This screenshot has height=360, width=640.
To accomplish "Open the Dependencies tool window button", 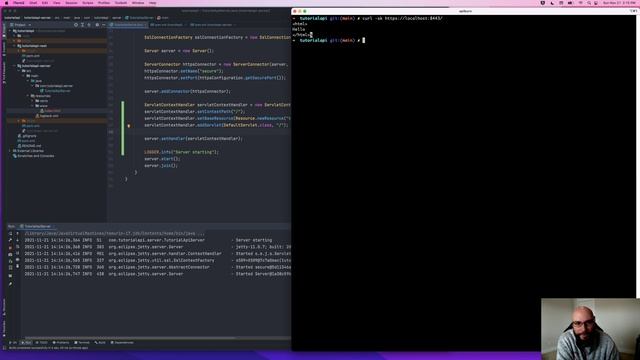I will [122, 343].
